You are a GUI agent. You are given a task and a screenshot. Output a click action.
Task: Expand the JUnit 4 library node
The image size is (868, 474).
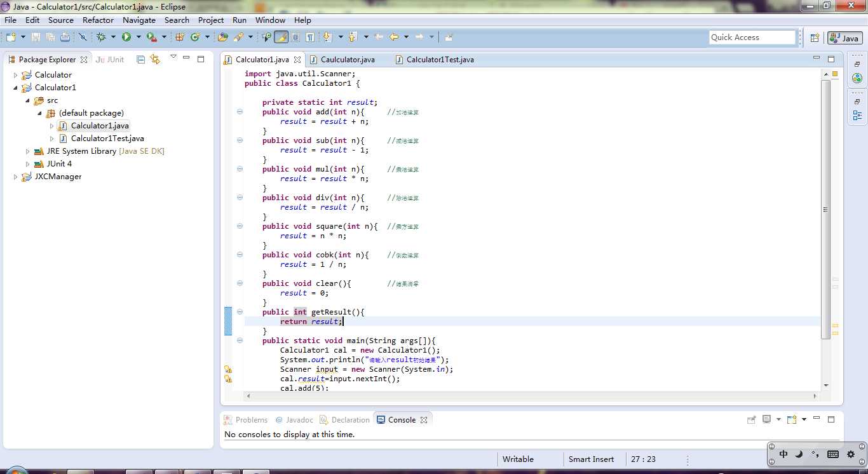click(x=28, y=164)
